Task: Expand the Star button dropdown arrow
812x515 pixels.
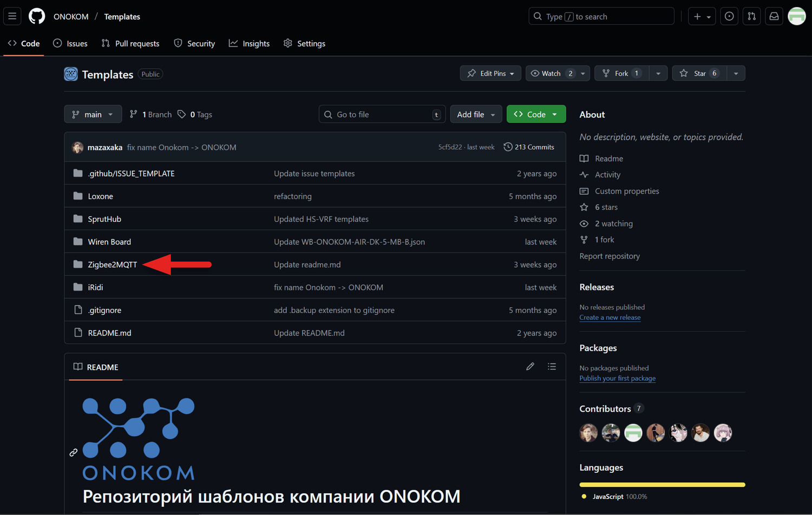Action: 735,73
